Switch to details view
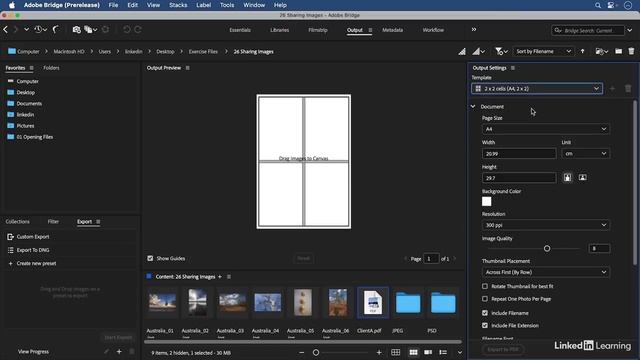Viewport: 640px width, 360px height. 428,352
